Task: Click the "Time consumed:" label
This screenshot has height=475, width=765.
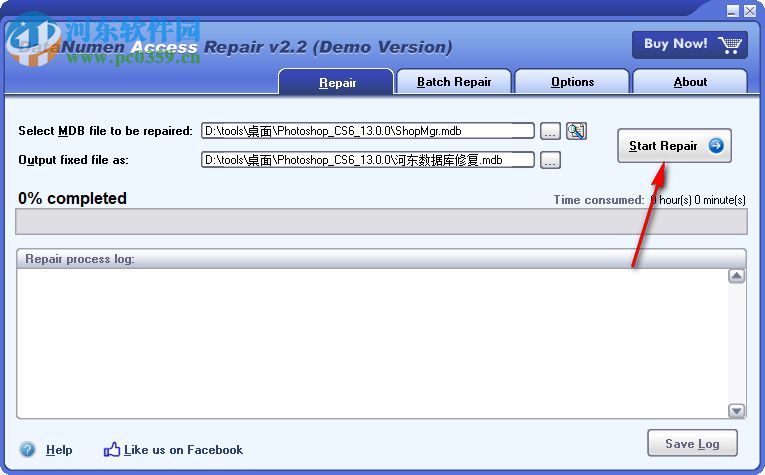Action: click(599, 200)
